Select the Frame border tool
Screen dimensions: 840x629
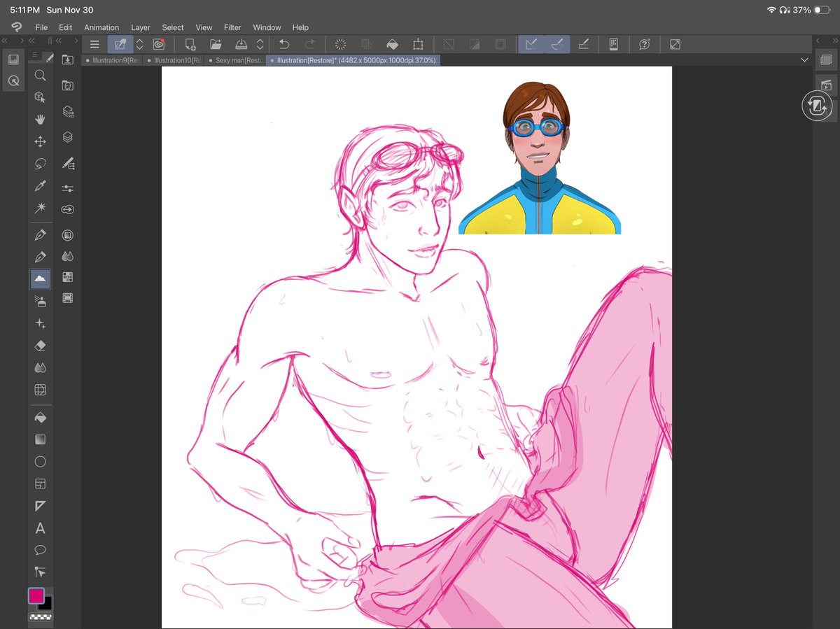coord(40,483)
